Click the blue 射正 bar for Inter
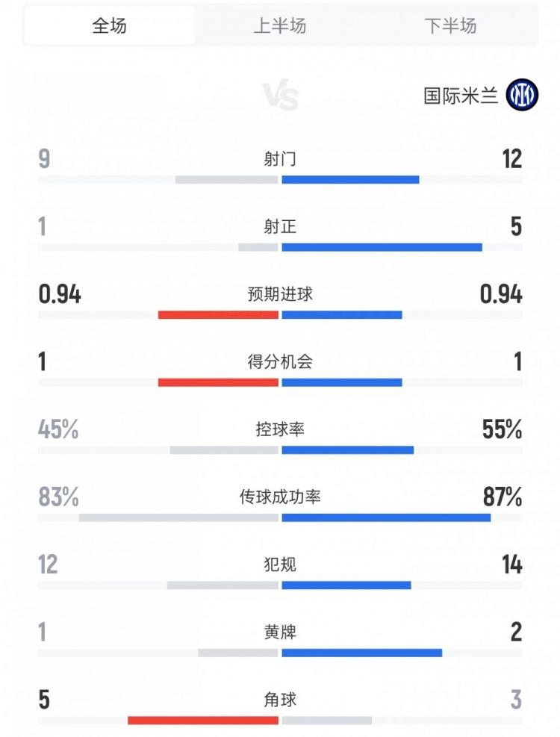Image resolution: width=560 pixels, height=737 pixels. click(x=382, y=247)
